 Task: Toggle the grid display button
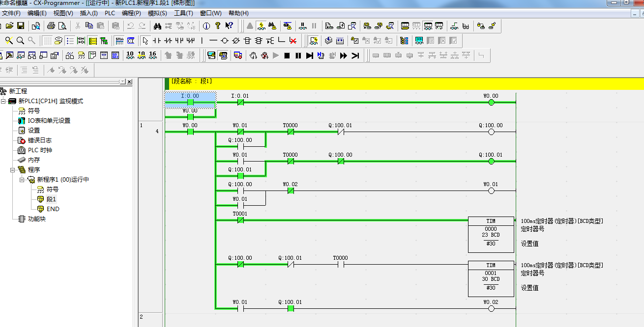point(47,41)
